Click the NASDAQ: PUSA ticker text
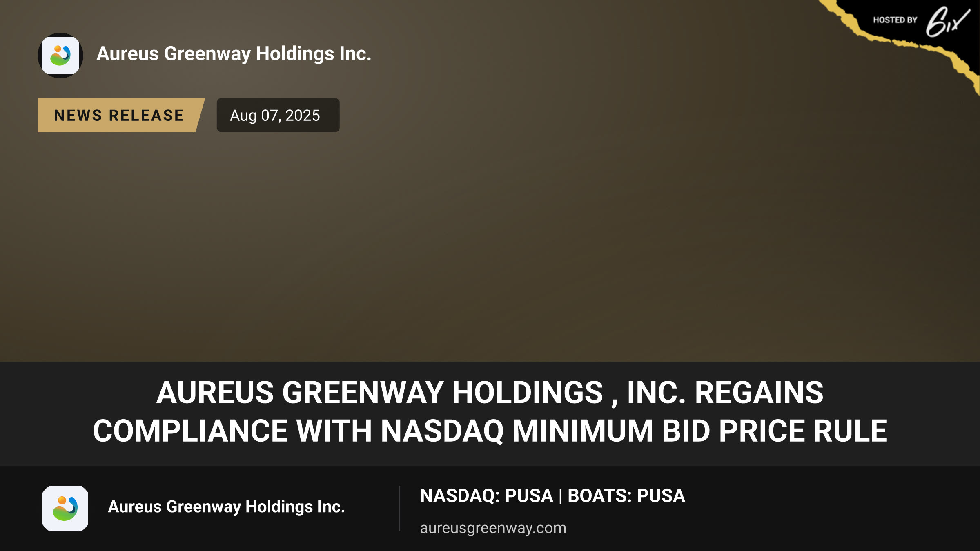 (486, 496)
